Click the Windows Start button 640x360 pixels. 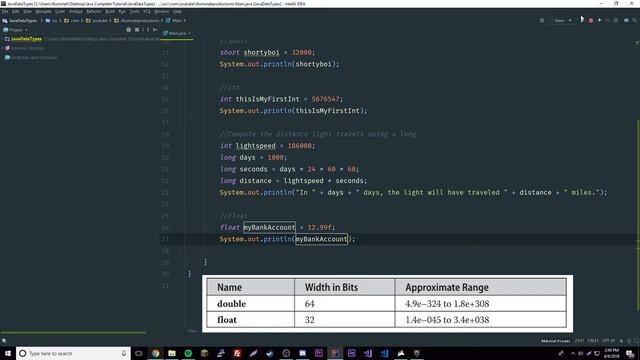point(8,353)
